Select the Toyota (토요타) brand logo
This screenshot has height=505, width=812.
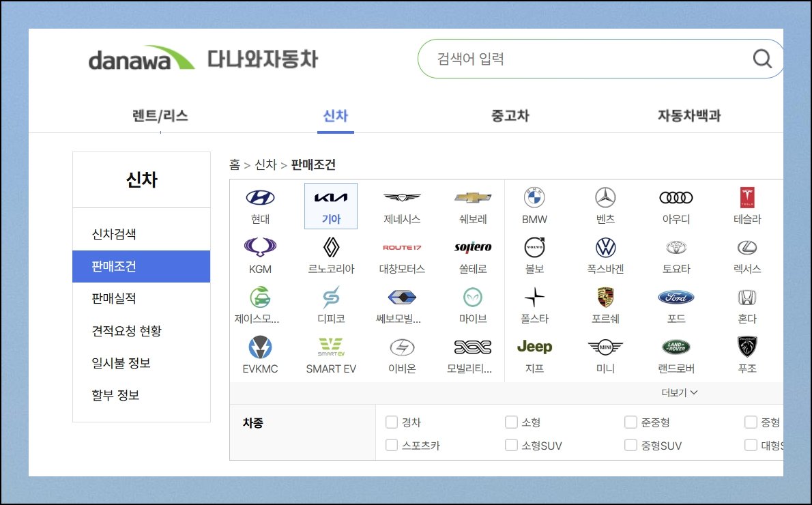point(676,247)
